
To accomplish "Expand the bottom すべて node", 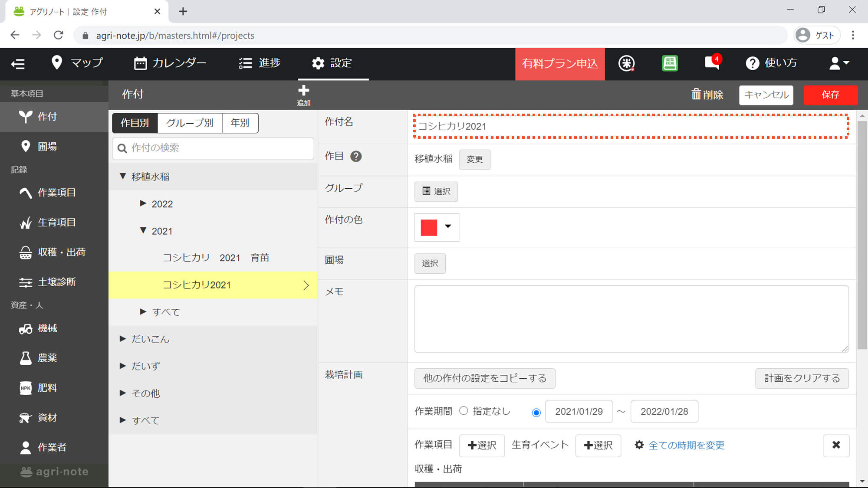I will pyautogui.click(x=123, y=420).
